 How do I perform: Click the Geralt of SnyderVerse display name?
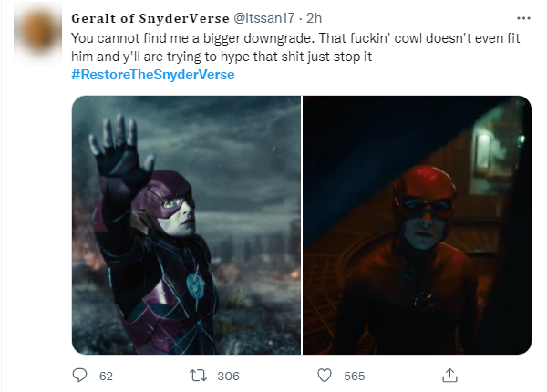[x=150, y=18]
